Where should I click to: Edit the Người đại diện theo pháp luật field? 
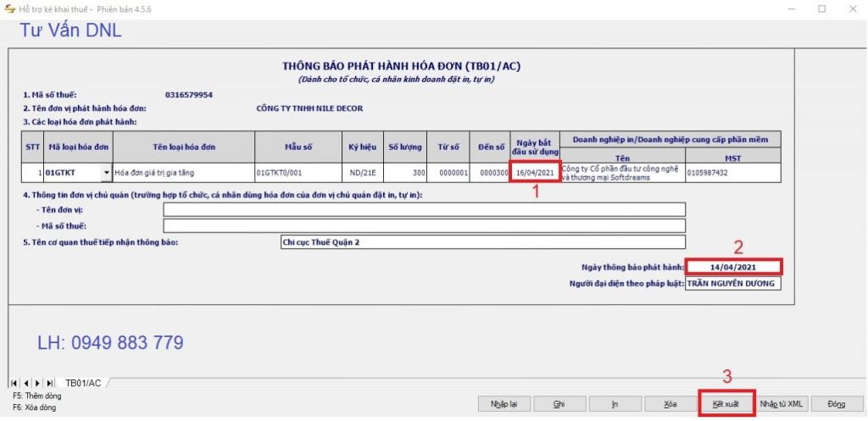733,283
